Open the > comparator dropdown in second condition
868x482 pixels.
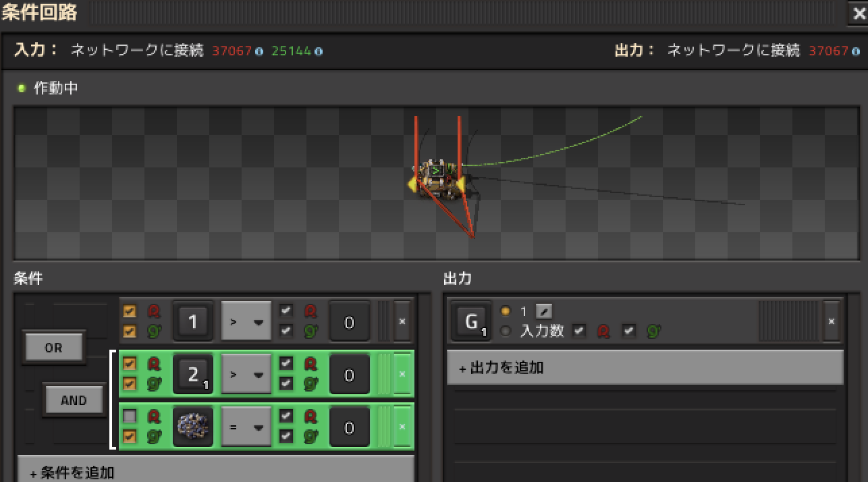[x=246, y=375]
